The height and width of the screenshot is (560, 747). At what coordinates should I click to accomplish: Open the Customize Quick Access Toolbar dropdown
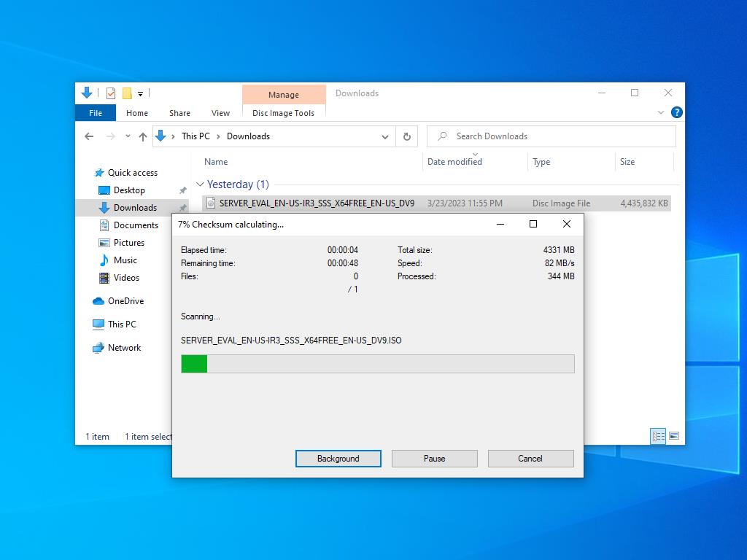pos(141,94)
